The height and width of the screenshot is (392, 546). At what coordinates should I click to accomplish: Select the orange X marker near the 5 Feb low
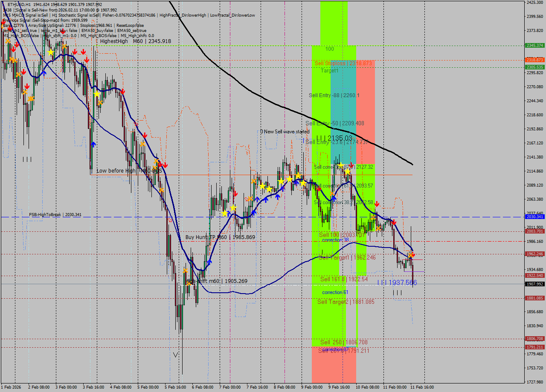click(186, 270)
